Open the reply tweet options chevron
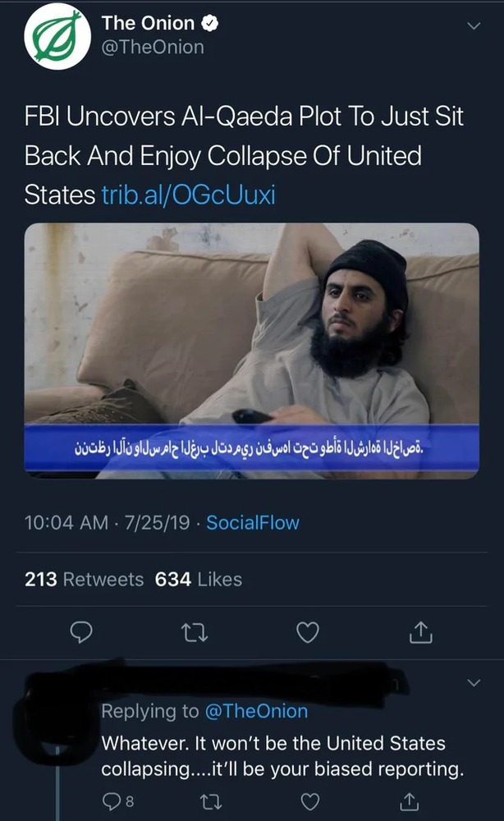Screen dimensions: 504x821 click(x=474, y=682)
